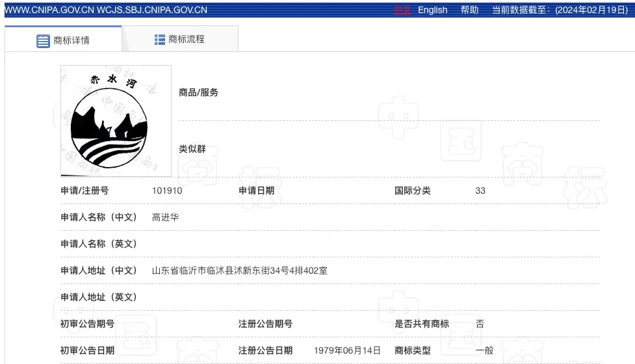Screen dimensions: 635x364
Task: Click the 商品/服务 label
Action: click(x=198, y=93)
